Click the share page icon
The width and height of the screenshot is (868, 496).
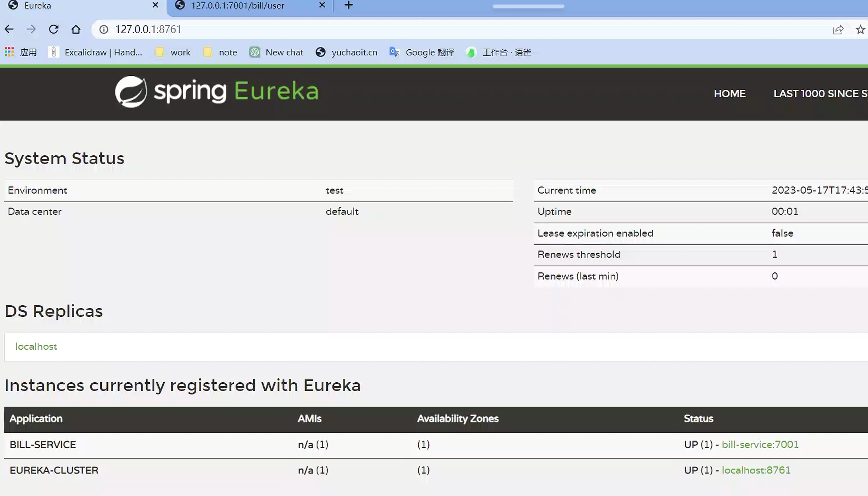[838, 29]
